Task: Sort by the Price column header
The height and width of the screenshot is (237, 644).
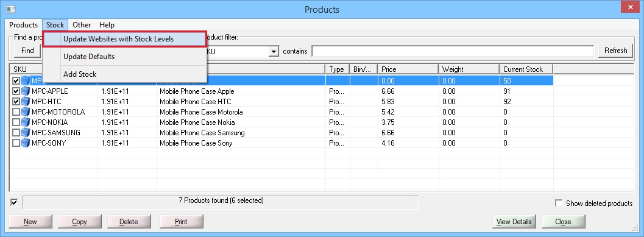Action: pos(408,69)
